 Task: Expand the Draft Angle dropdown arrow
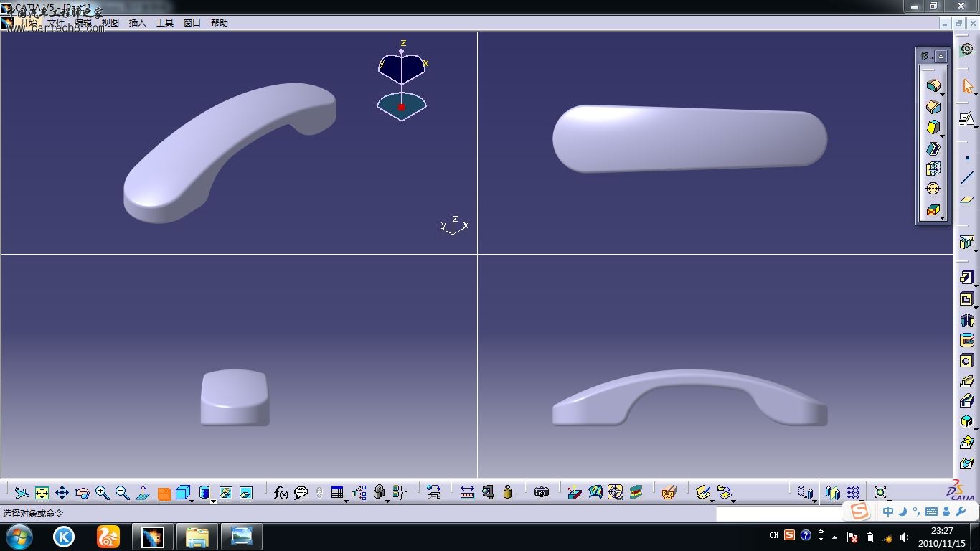[942, 135]
